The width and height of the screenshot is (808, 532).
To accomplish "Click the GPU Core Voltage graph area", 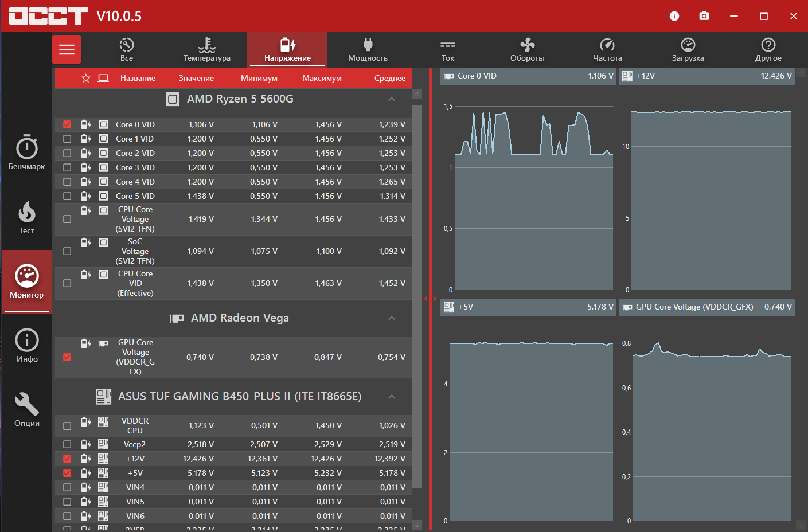I will click(x=712, y=432).
